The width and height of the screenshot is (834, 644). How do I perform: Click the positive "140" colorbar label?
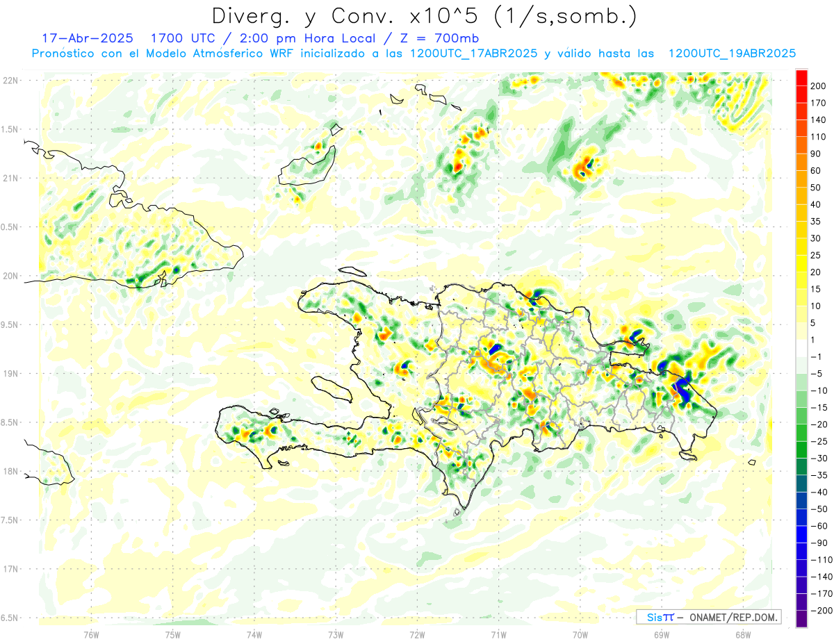tap(819, 119)
